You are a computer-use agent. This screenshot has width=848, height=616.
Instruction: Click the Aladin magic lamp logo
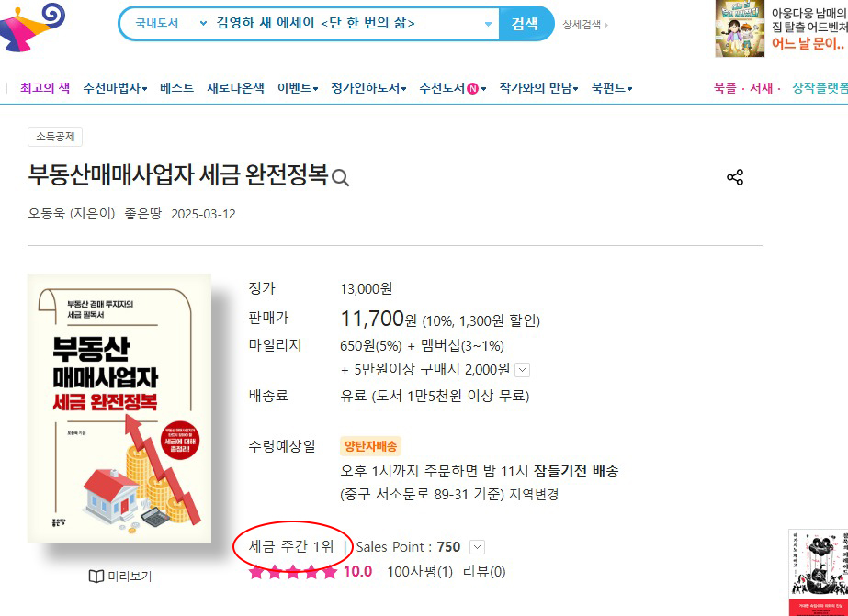[x=32, y=27]
